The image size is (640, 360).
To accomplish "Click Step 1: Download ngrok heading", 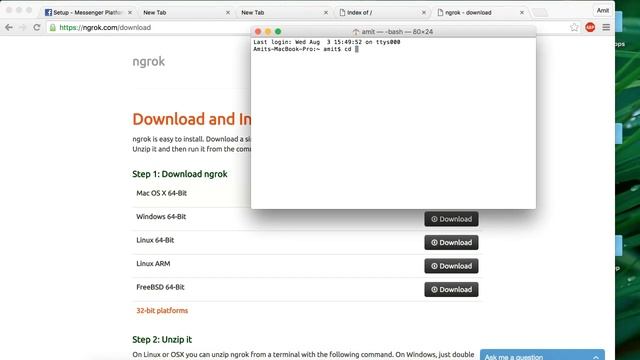I will click(180, 174).
